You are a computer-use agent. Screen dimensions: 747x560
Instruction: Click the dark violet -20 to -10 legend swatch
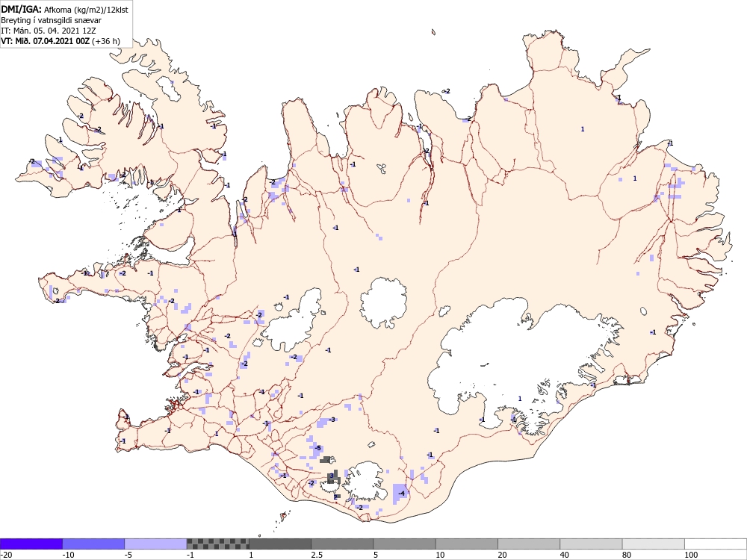31,544
